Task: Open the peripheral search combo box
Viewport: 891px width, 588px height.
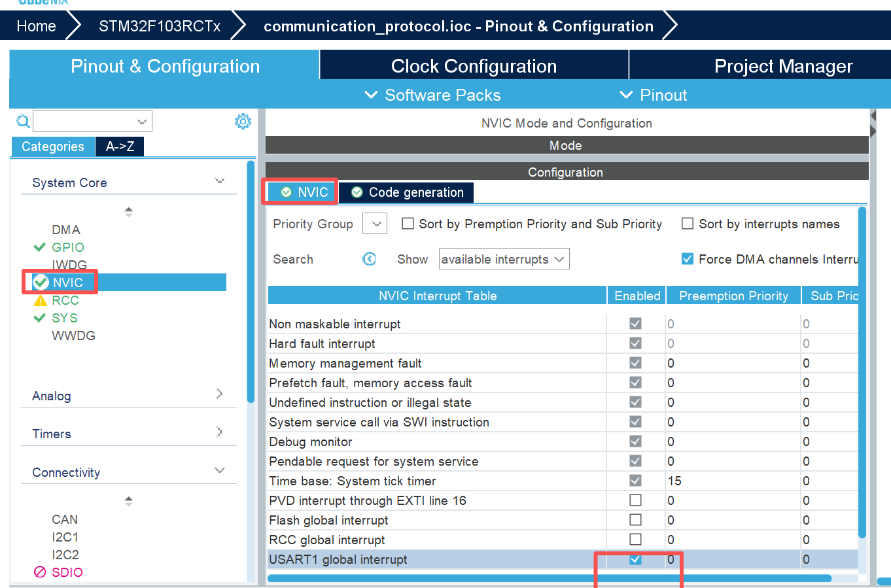Action: 92,121
